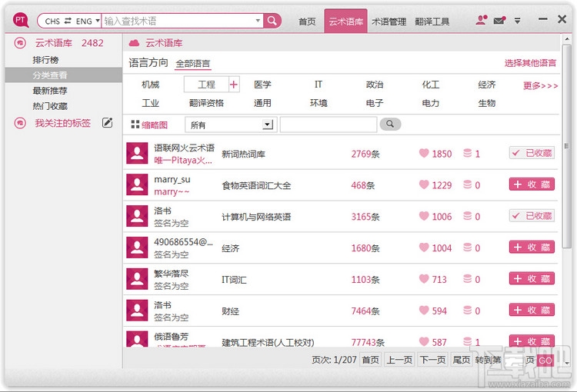
Task: Select the 工程 category
Action: click(206, 85)
